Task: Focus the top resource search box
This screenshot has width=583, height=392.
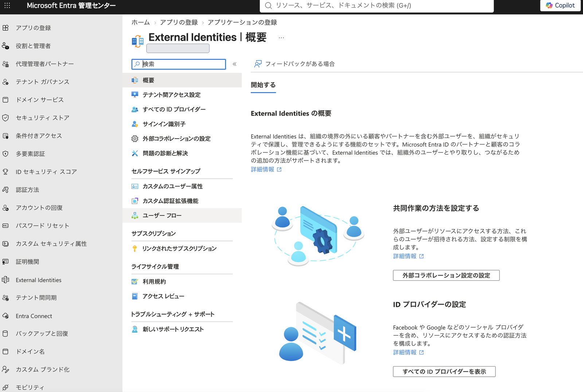Action: 377,5
